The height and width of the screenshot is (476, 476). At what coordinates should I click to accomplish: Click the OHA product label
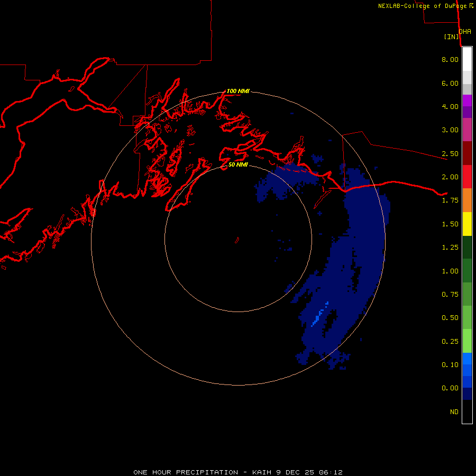pos(465,31)
